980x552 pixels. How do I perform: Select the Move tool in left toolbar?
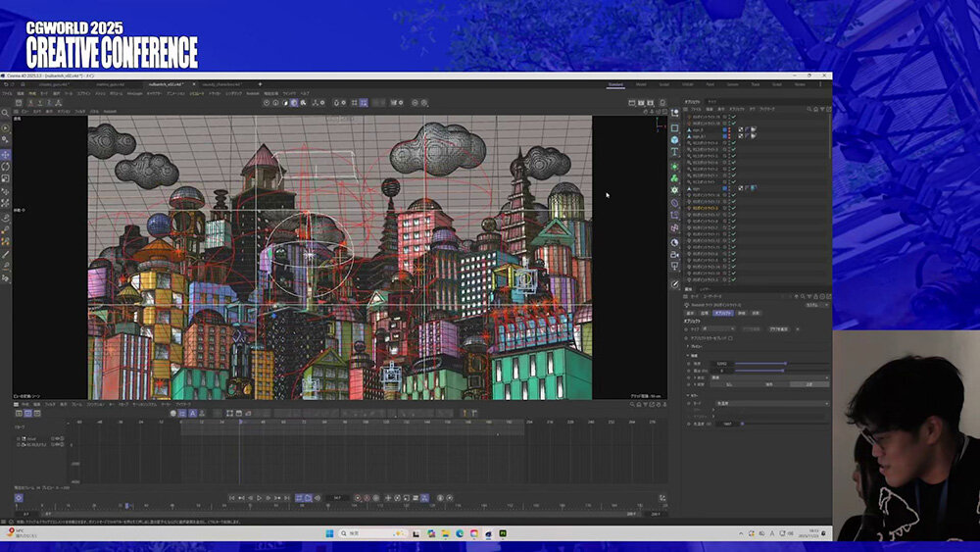pyautogui.click(x=5, y=154)
